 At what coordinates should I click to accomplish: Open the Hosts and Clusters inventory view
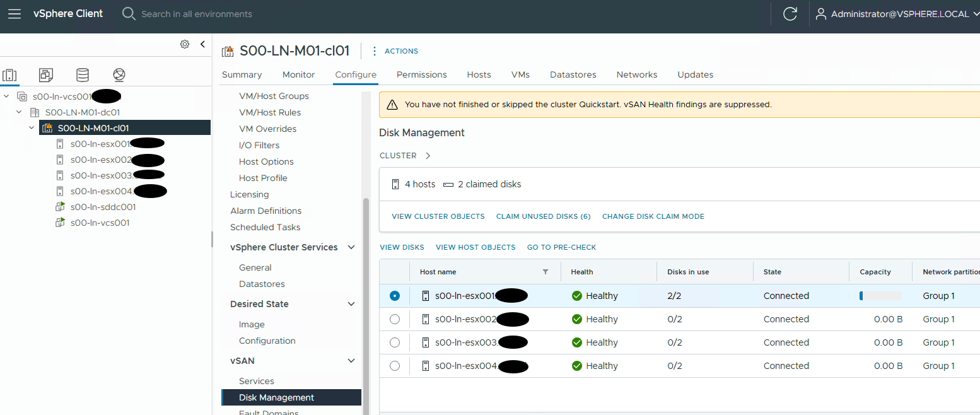(10, 75)
